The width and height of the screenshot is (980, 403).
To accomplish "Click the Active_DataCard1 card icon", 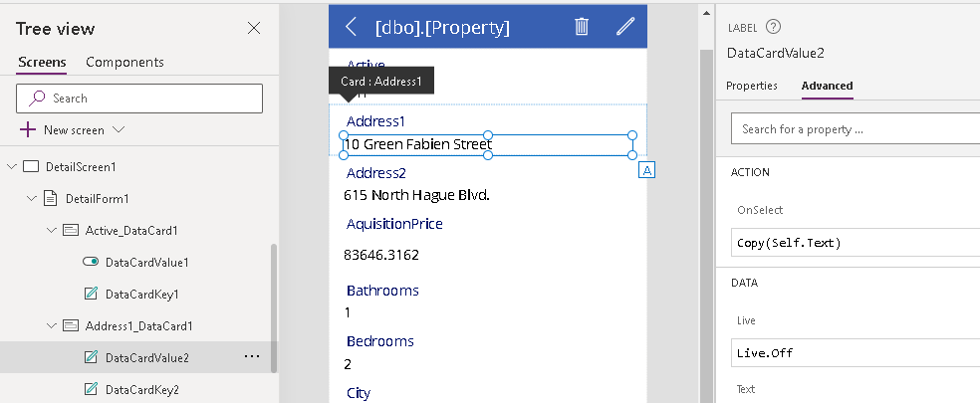I will (71, 231).
